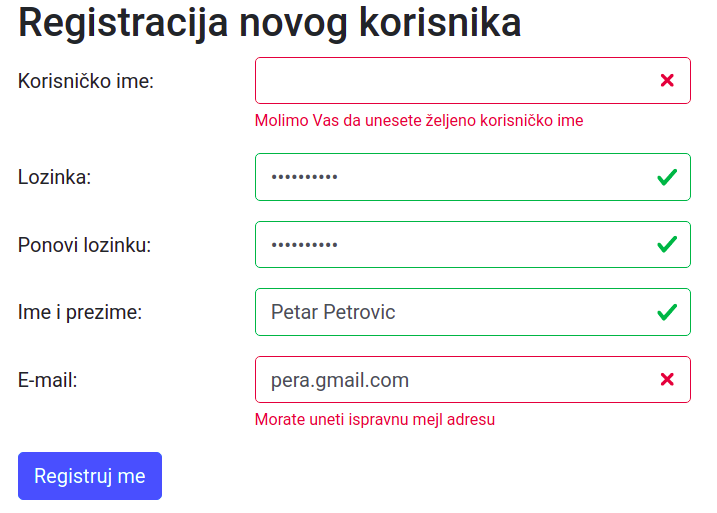Screen dimensions: 717x513
Task: Click the green checkmark beside Petar Petrovic
Action: point(667,312)
